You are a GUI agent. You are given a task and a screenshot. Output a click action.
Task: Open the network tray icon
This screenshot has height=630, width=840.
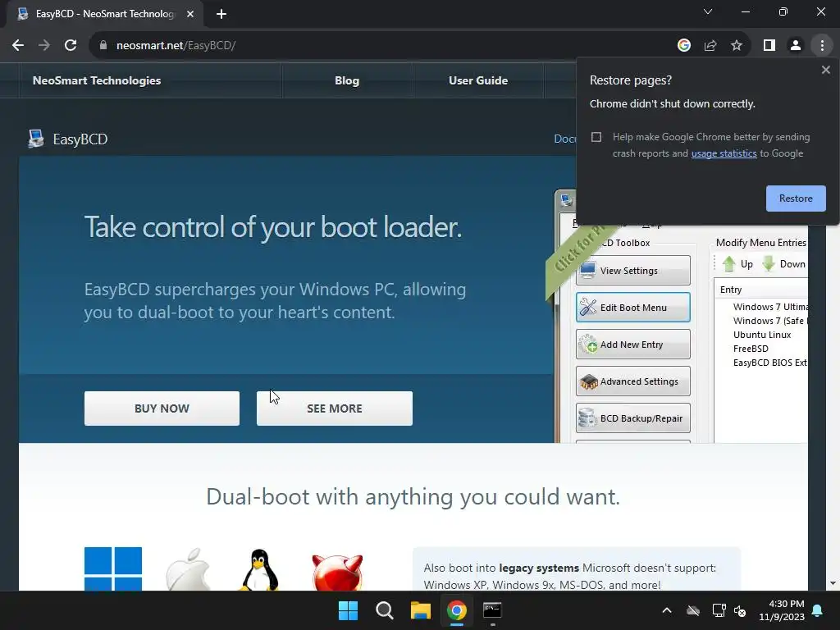719,610
